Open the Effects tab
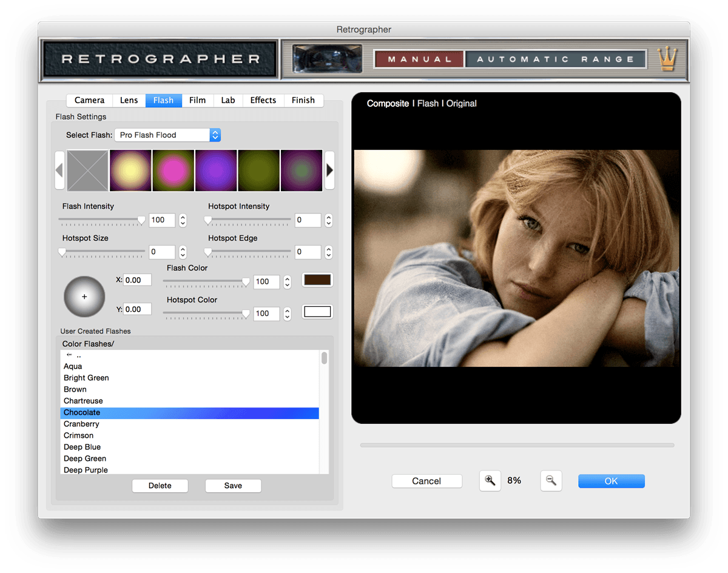728x573 pixels. click(263, 100)
